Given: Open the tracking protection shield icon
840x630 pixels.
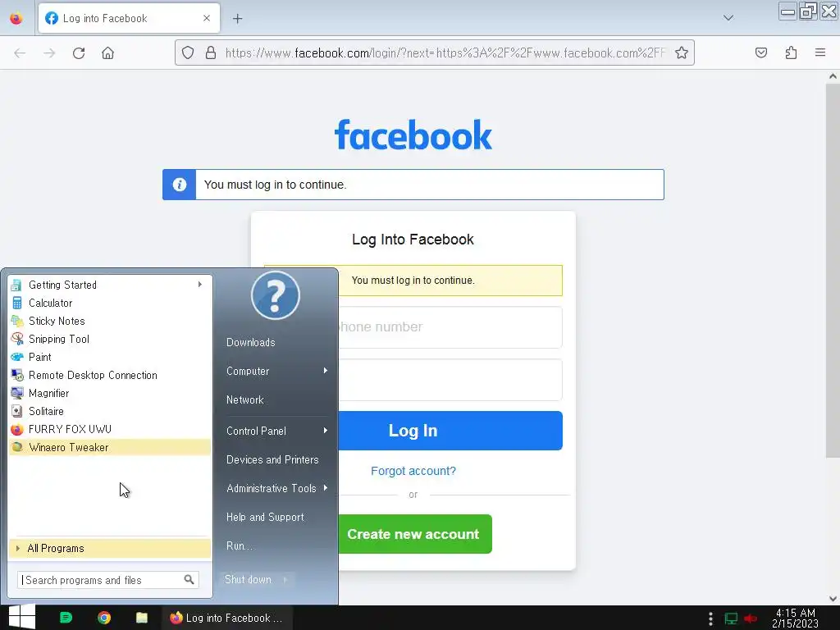Looking at the screenshot, I should coord(188,52).
